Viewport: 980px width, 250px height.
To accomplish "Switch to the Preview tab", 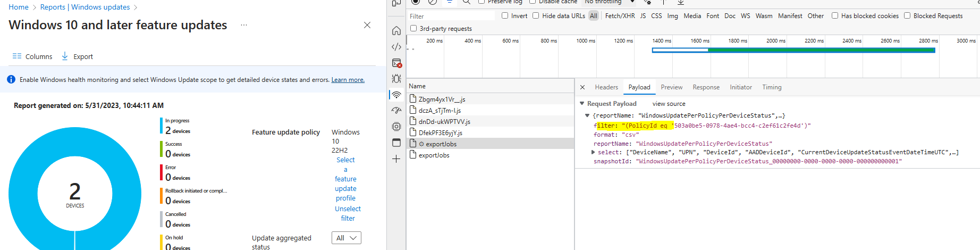I will tap(672, 87).
